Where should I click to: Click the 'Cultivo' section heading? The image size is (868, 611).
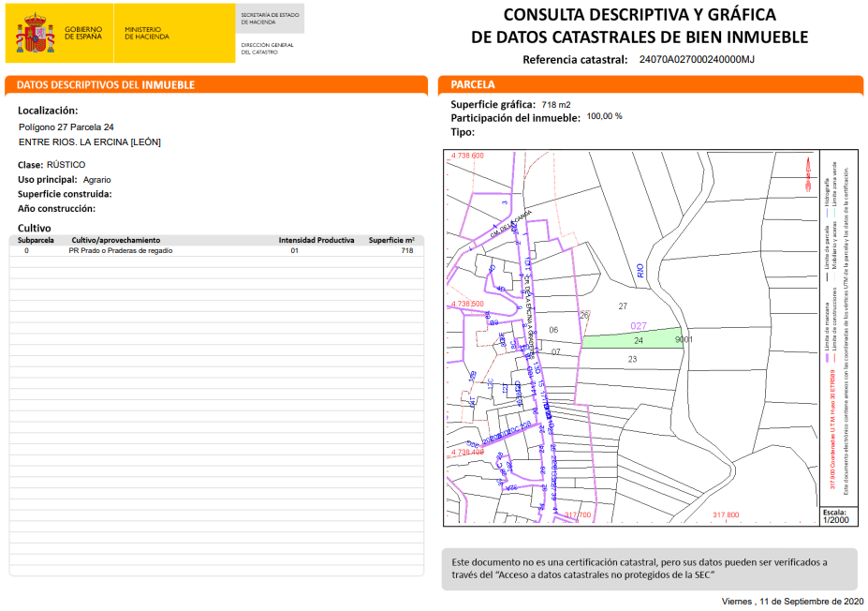tap(35, 229)
